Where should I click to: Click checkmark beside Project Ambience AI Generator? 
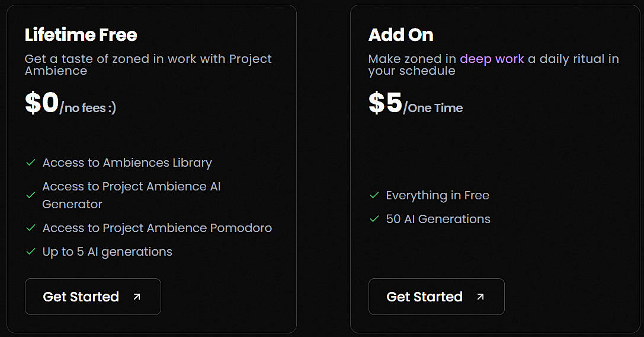(x=31, y=195)
